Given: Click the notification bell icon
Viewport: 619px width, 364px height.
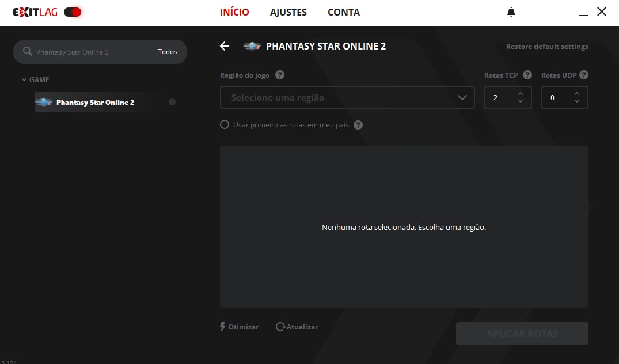Looking at the screenshot, I should pyautogui.click(x=511, y=12).
